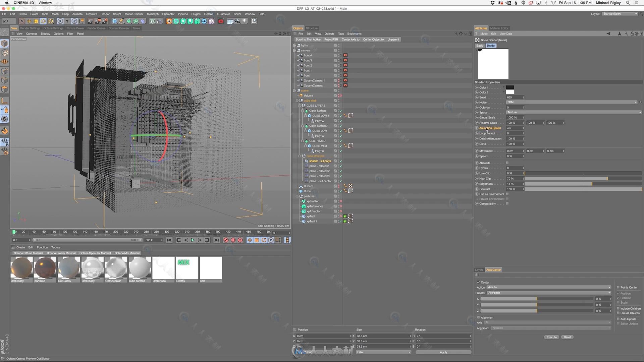Click the Octane menu item

[x=209, y=14]
